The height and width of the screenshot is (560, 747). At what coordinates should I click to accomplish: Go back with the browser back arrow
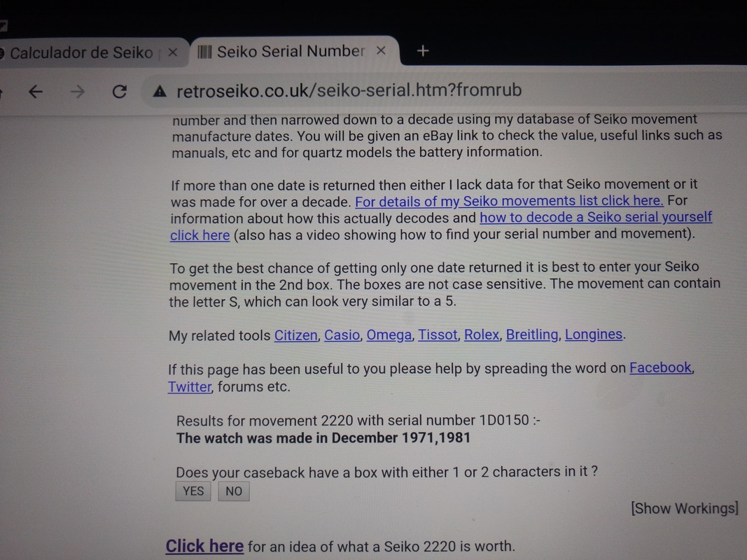(x=36, y=91)
